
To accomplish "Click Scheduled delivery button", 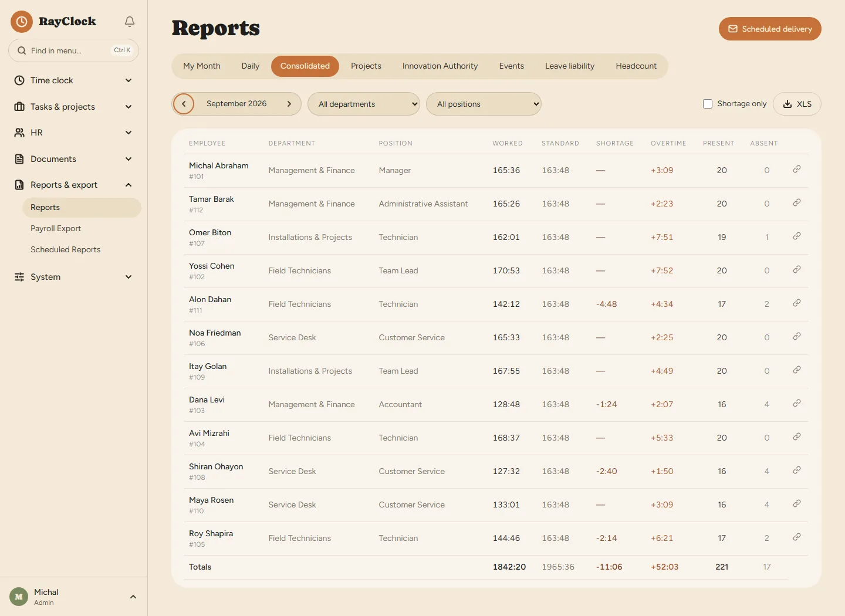I will (x=770, y=29).
